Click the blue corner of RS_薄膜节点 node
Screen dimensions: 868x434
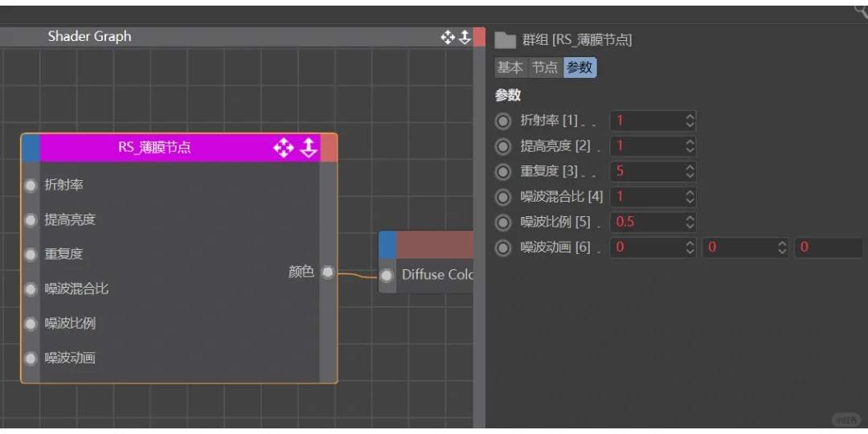point(31,148)
